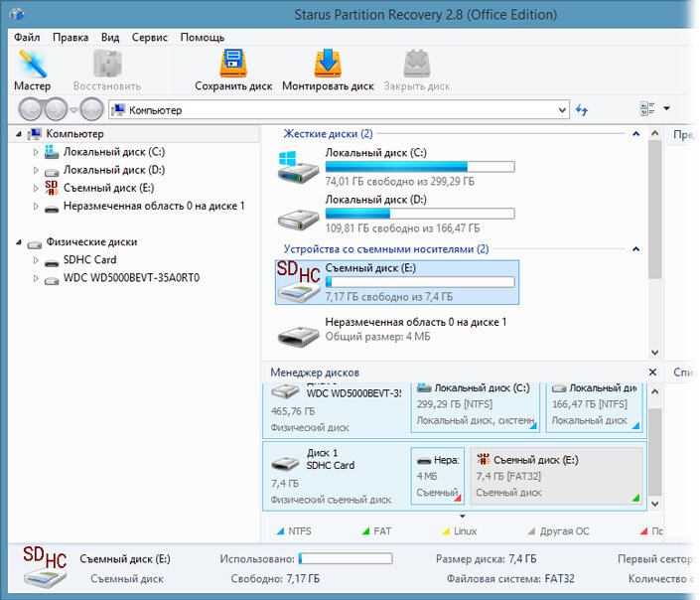Click the view mode icon

[647, 108]
